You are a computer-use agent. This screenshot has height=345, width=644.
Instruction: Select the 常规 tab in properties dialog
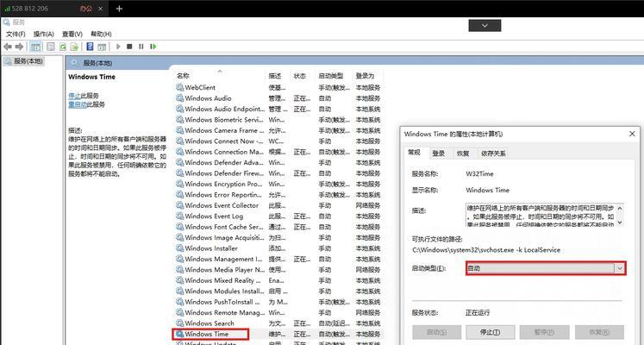[414, 153]
